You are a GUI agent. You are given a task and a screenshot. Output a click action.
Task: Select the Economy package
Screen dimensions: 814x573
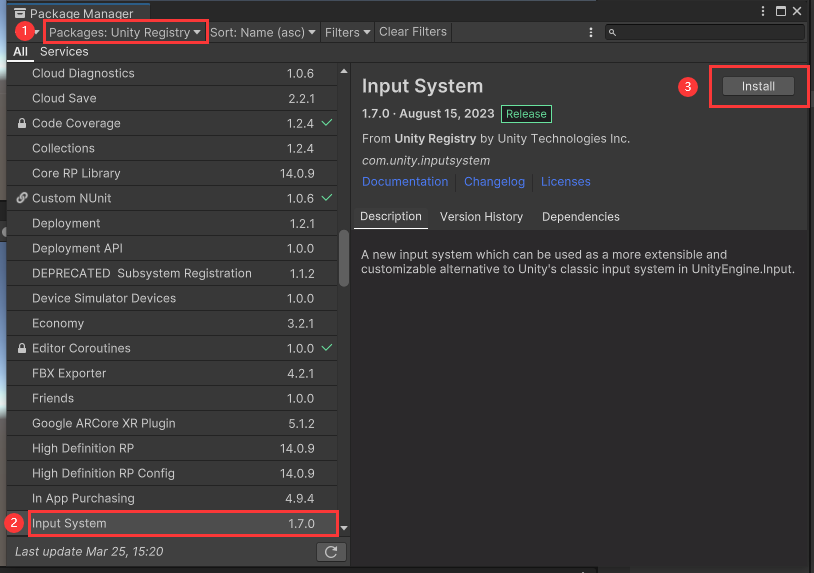pos(172,323)
